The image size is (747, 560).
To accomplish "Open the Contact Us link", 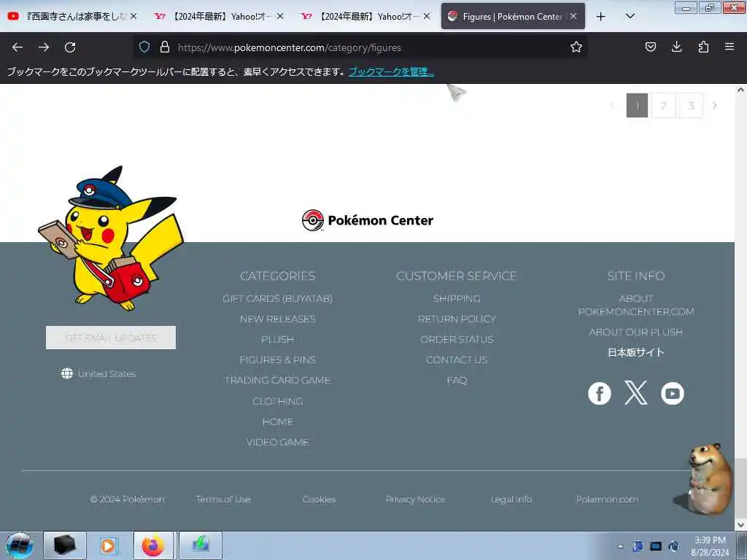I will [457, 360].
